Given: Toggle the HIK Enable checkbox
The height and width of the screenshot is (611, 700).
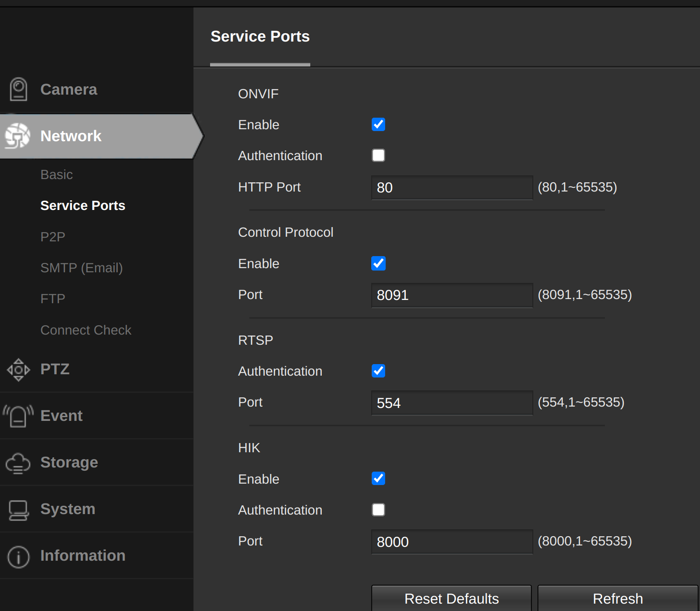Looking at the screenshot, I should pyautogui.click(x=379, y=479).
